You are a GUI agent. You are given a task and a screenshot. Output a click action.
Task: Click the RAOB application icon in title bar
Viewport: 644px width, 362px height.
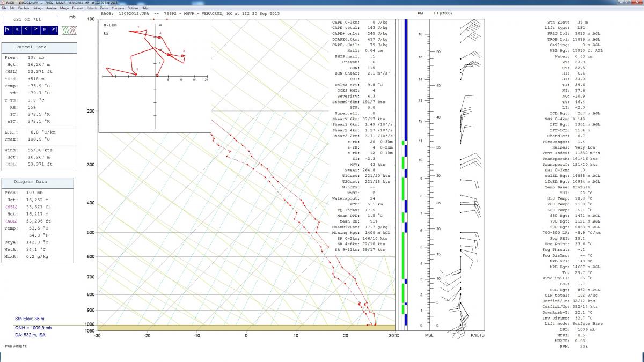(x=3, y=2)
